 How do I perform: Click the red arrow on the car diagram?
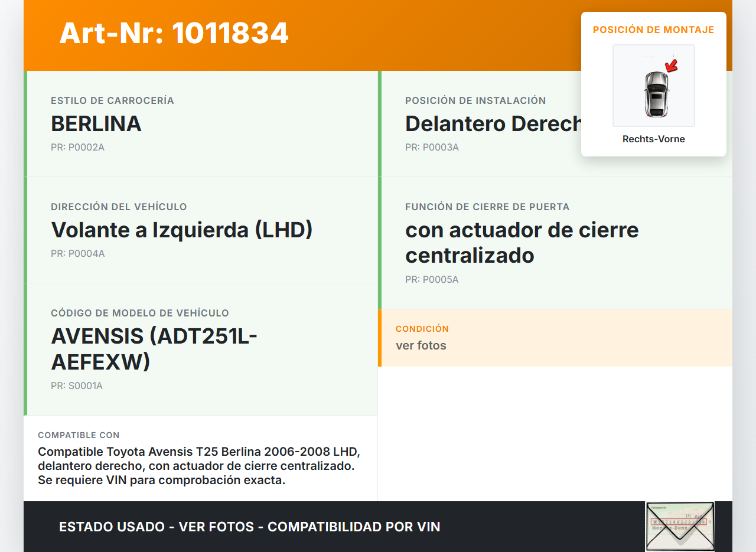point(671,65)
